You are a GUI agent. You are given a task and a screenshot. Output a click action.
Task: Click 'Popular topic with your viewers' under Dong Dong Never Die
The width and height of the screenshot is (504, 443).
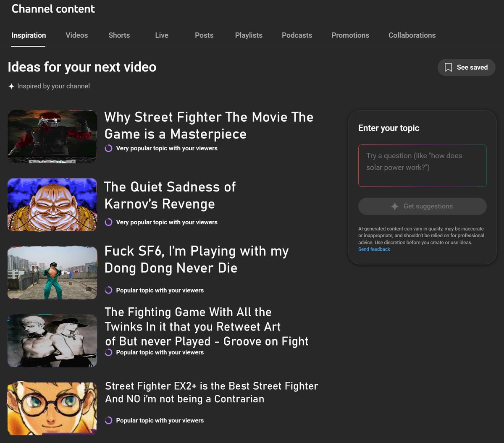pyautogui.click(x=160, y=290)
